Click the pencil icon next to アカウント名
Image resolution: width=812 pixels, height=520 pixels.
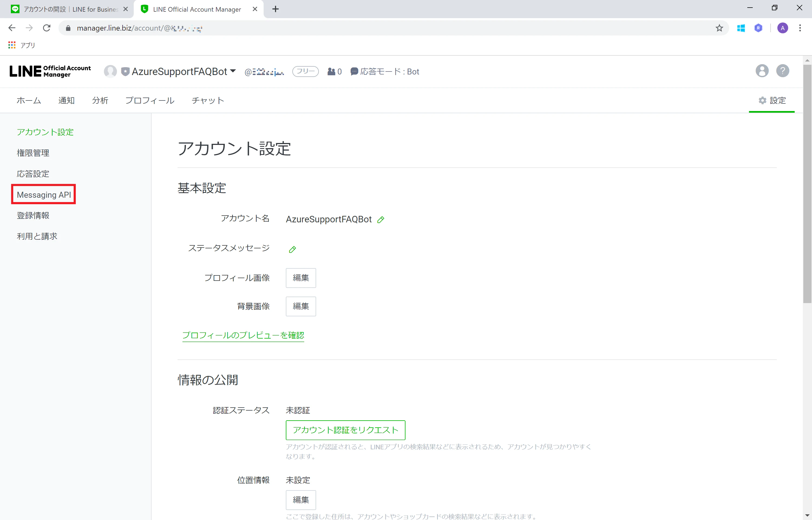(381, 219)
